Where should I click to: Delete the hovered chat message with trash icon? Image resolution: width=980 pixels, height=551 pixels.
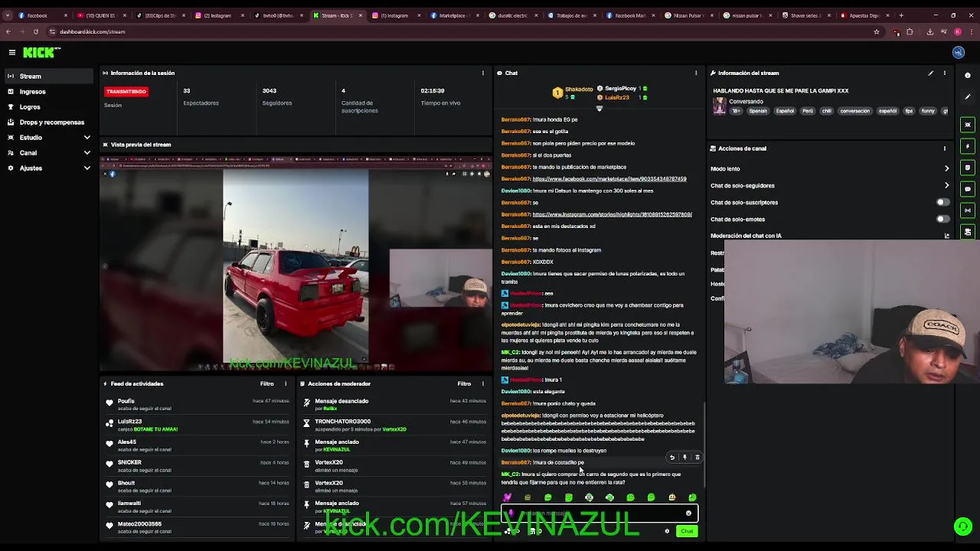point(697,458)
